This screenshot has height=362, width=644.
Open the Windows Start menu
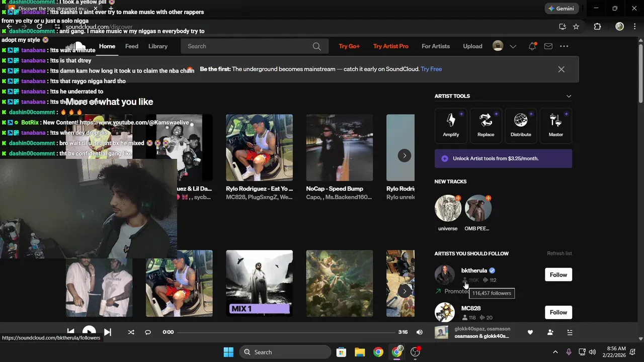tap(228, 352)
